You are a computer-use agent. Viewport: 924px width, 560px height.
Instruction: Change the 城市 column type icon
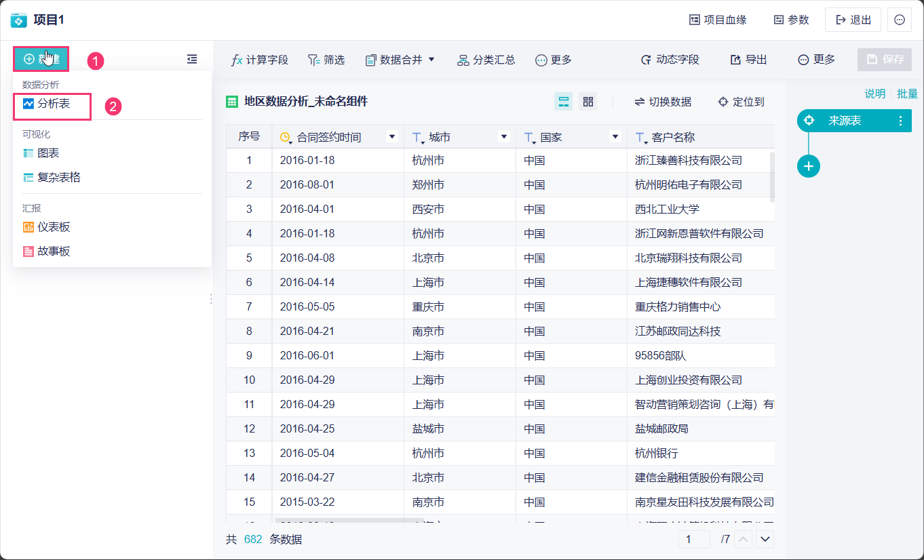click(x=418, y=138)
